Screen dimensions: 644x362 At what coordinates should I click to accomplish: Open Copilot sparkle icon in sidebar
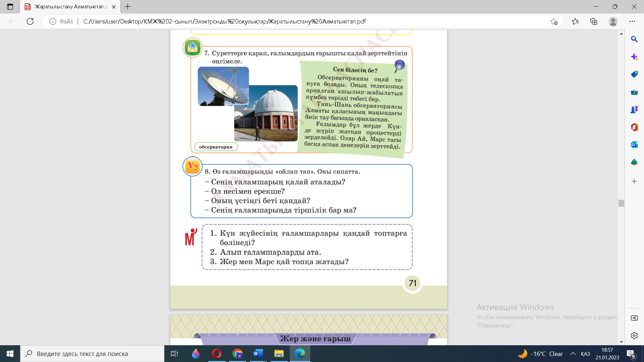[634, 57]
